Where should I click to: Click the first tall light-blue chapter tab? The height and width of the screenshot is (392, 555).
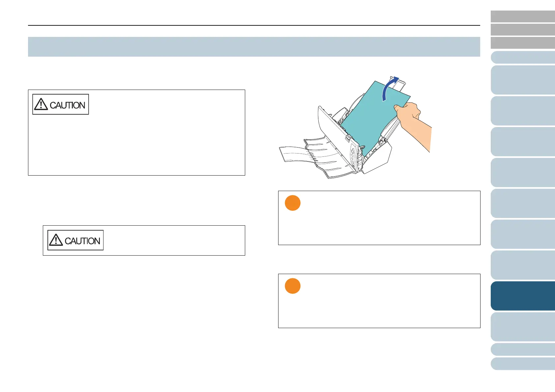523,80
